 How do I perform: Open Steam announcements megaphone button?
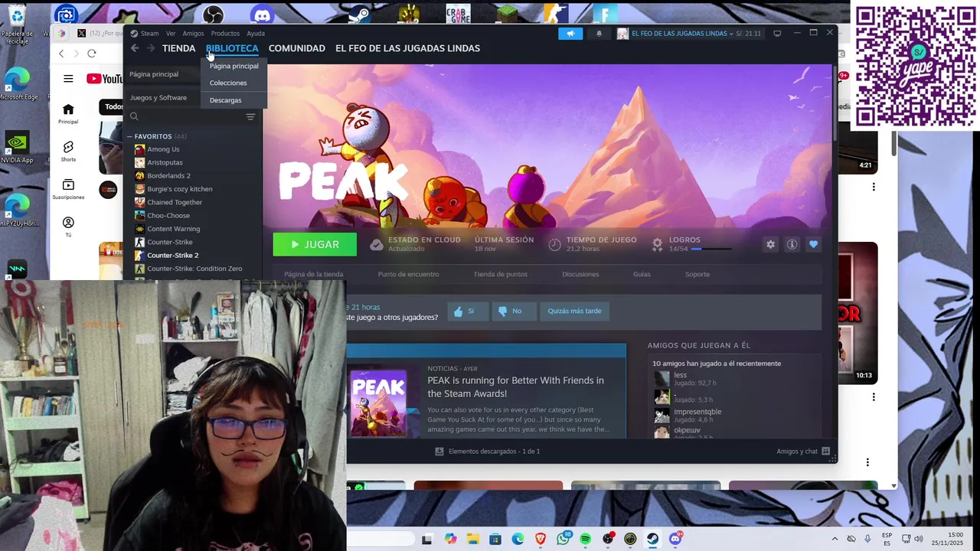point(570,34)
